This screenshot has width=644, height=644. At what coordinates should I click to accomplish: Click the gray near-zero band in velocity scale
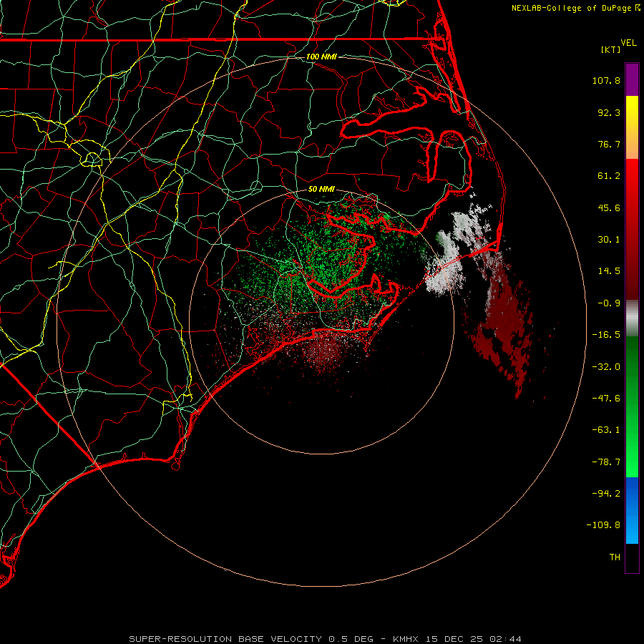(x=632, y=318)
